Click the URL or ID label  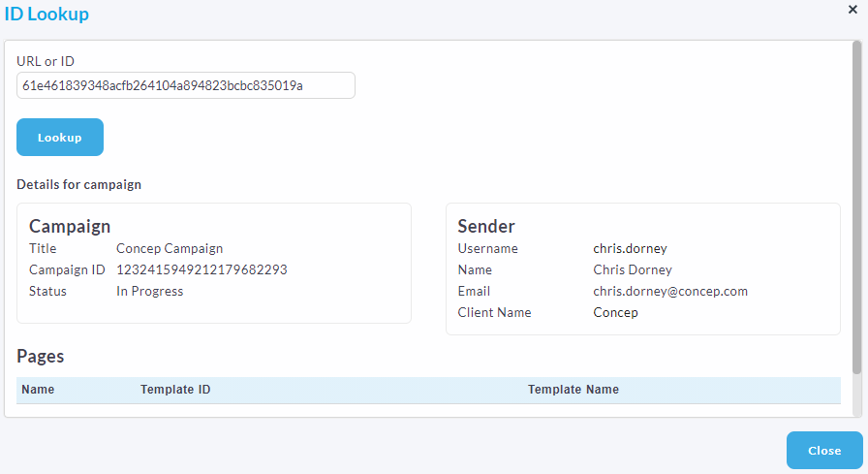click(46, 61)
